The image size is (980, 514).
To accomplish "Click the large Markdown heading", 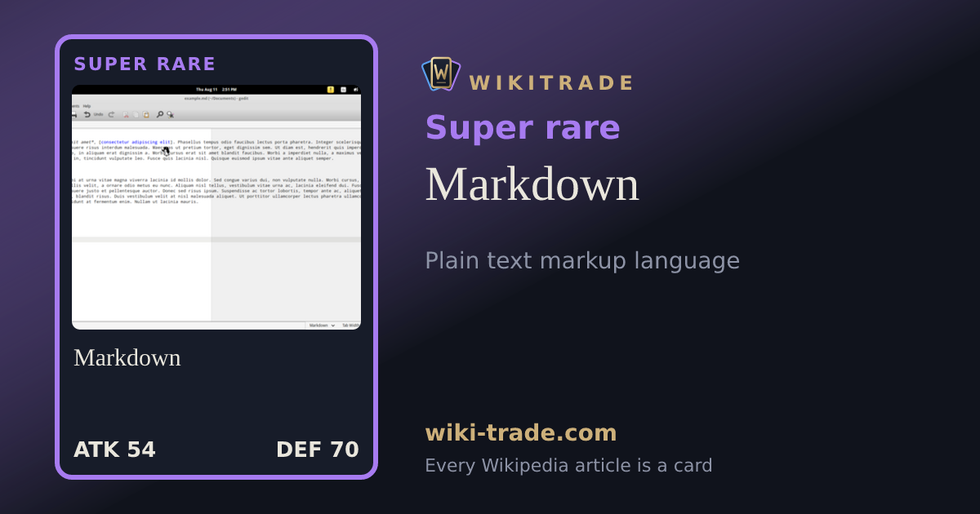I will (532, 184).
